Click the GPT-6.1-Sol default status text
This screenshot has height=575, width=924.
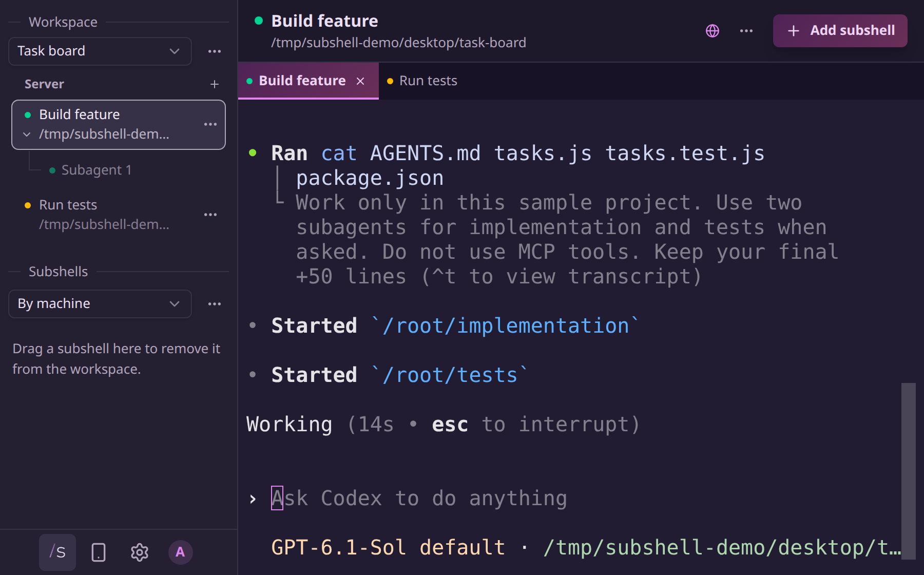(388, 548)
